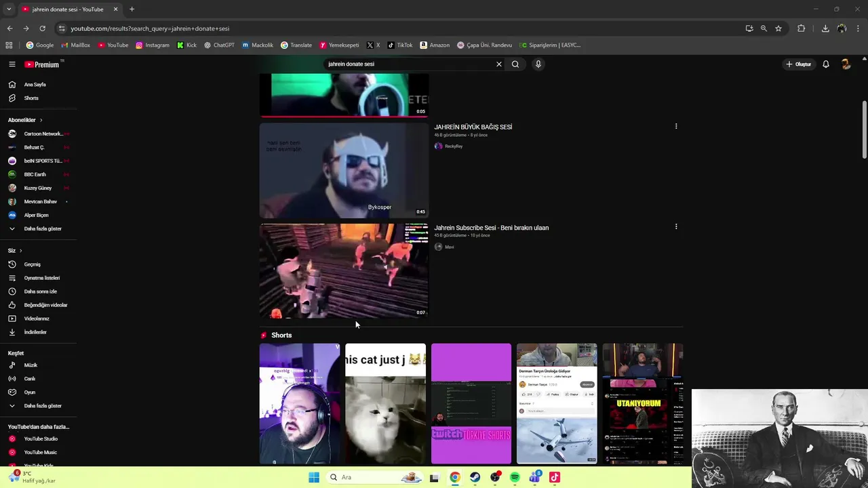Open Videolarınız page
Screen dimensions: 868x488
pyautogui.click(x=38, y=319)
